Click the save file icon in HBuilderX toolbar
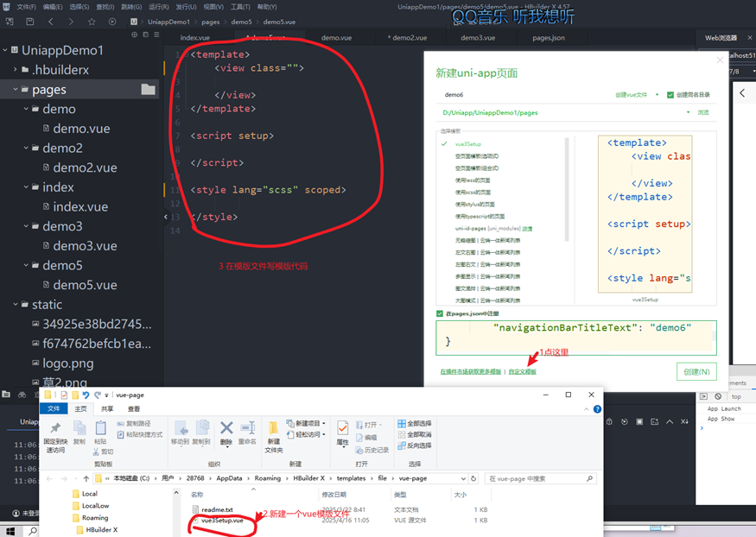 coord(30,22)
